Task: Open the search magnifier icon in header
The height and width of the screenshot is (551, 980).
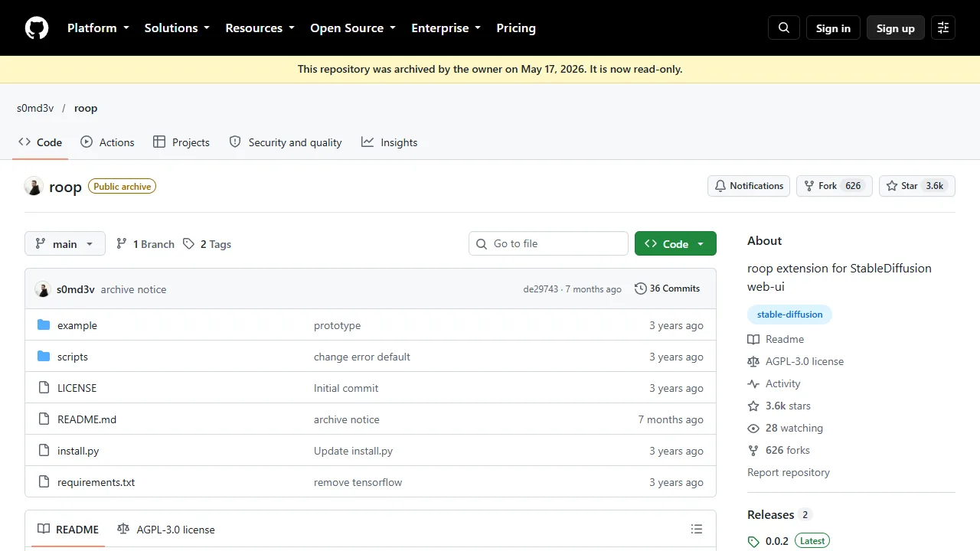Action: coord(784,28)
